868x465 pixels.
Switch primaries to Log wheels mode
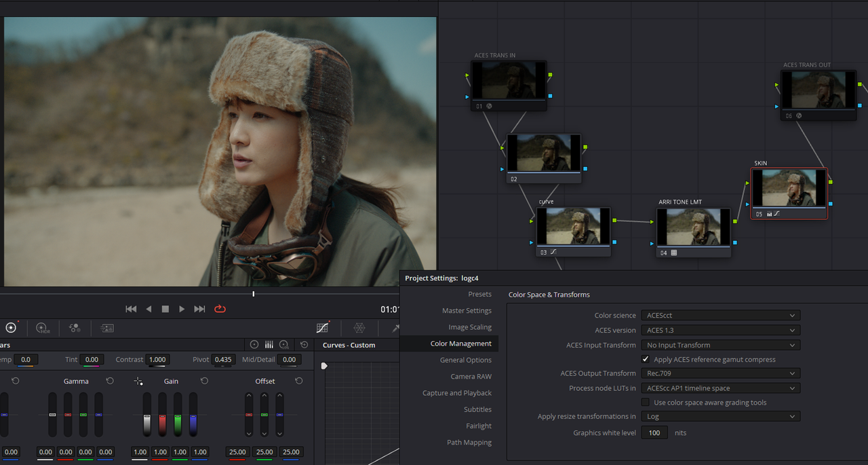tap(284, 345)
